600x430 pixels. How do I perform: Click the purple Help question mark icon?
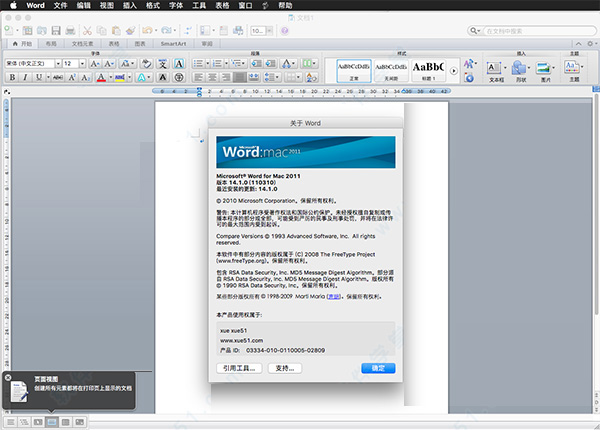pos(284,31)
